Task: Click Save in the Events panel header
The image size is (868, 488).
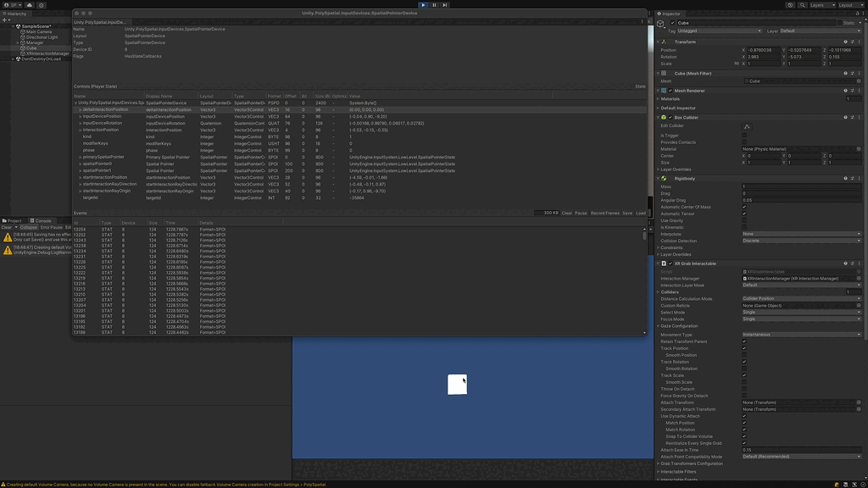Action: point(627,213)
